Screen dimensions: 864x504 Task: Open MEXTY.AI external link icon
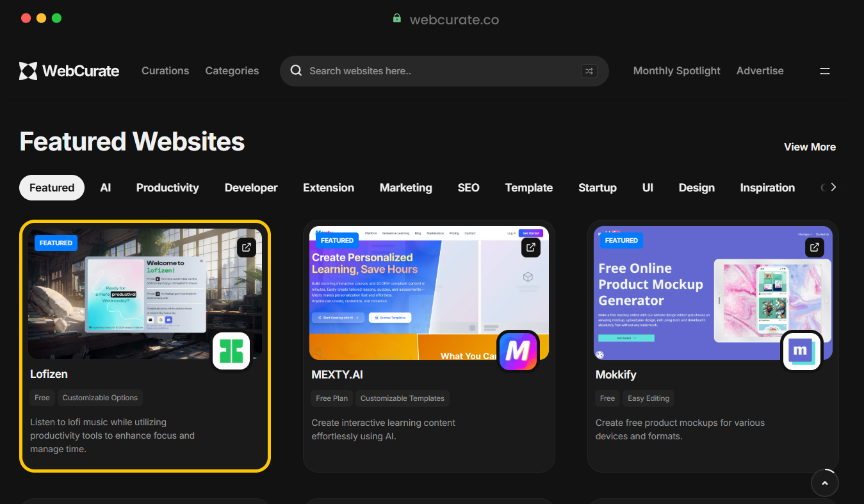[530, 248]
